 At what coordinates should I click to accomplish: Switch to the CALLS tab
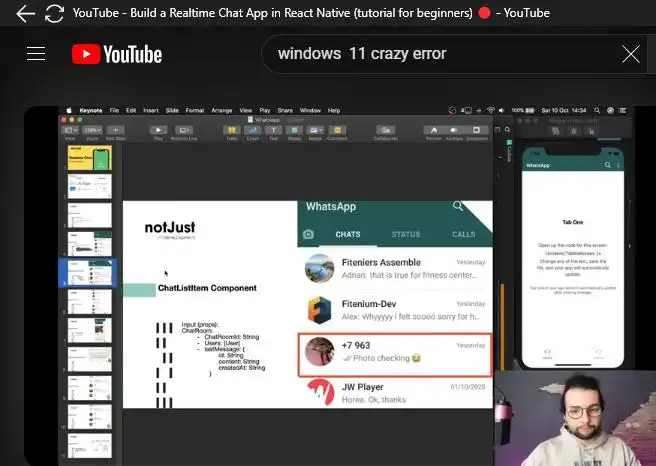pos(464,234)
